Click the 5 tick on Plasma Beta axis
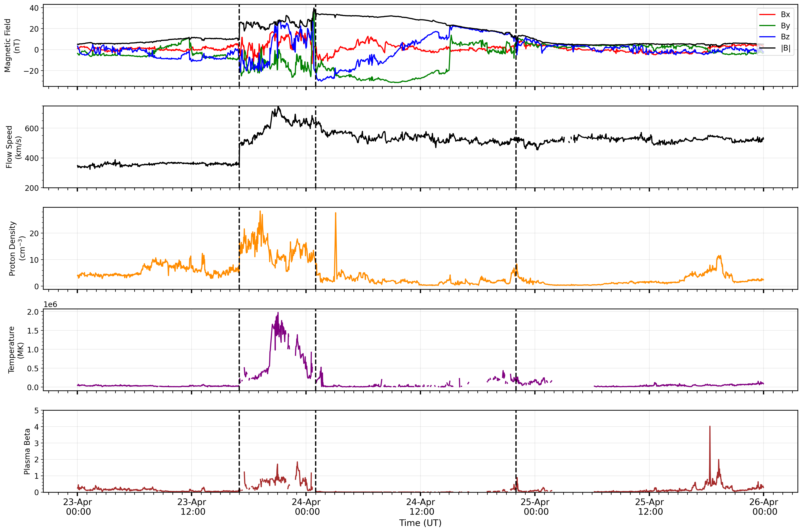 [37, 411]
